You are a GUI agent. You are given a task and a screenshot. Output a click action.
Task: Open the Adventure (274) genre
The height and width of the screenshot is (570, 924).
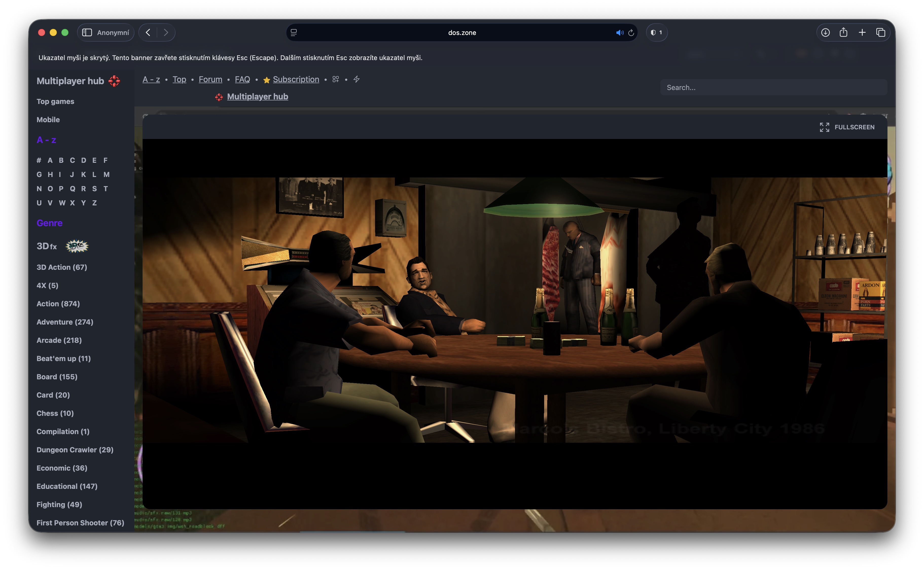click(x=65, y=322)
